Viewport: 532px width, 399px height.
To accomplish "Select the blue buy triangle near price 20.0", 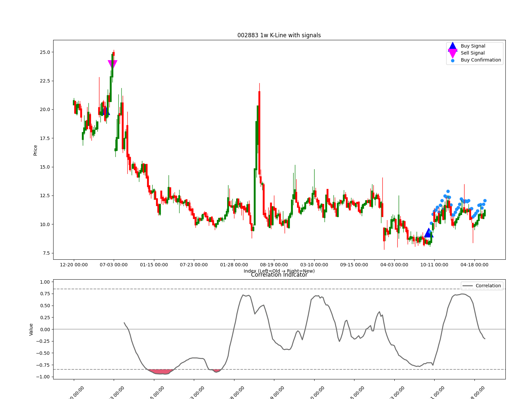I will coord(106,111).
